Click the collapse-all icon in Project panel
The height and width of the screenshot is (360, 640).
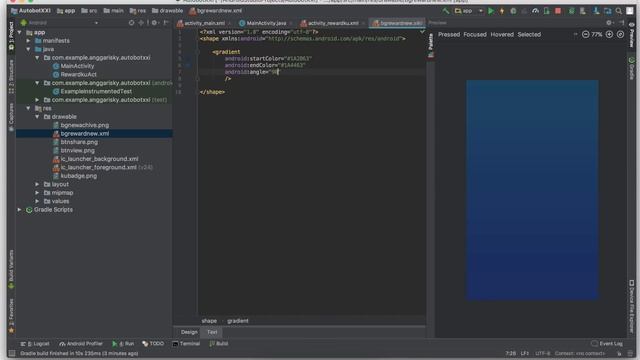141,23
